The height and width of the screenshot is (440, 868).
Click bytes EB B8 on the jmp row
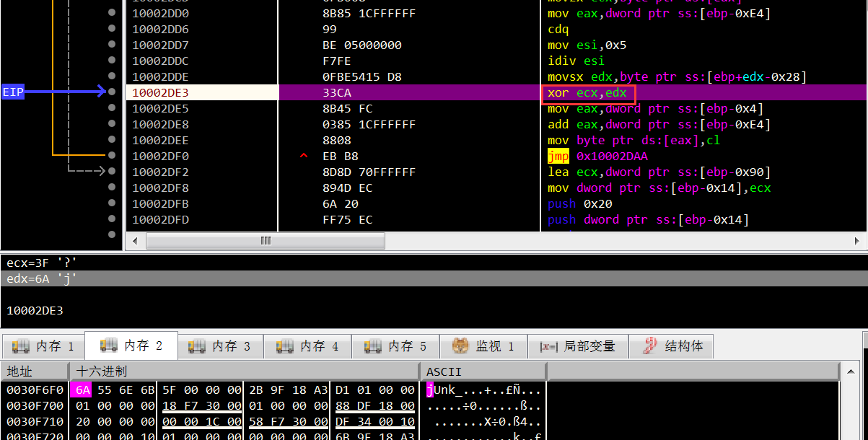[x=341, y=156]
